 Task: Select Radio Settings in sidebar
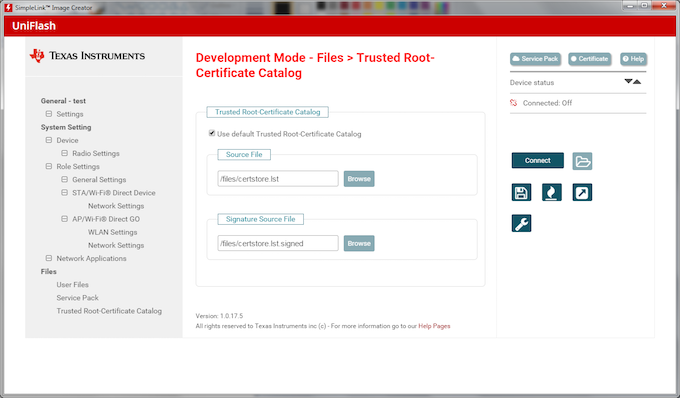[96, 153]
